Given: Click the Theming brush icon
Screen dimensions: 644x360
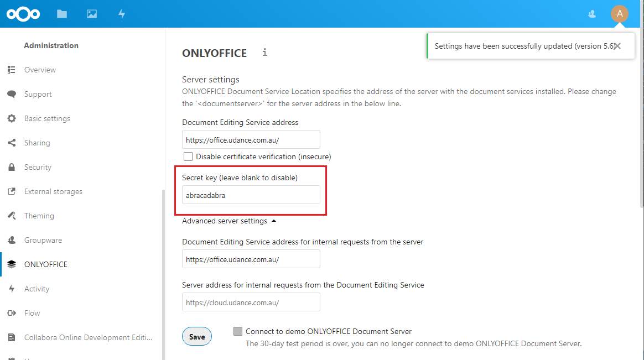Looking at the screenshot, I should click(x=12, y=216).
